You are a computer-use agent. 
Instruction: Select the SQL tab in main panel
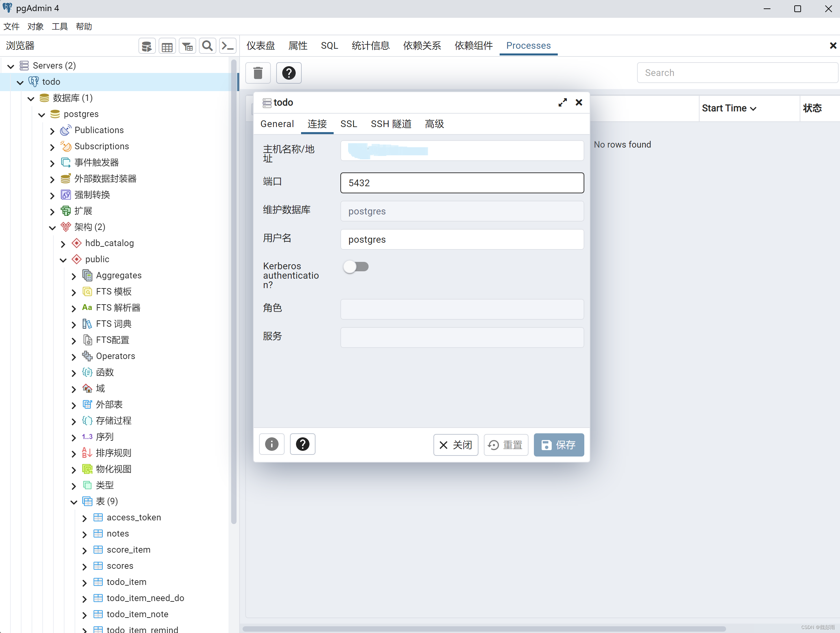[329, 46]
